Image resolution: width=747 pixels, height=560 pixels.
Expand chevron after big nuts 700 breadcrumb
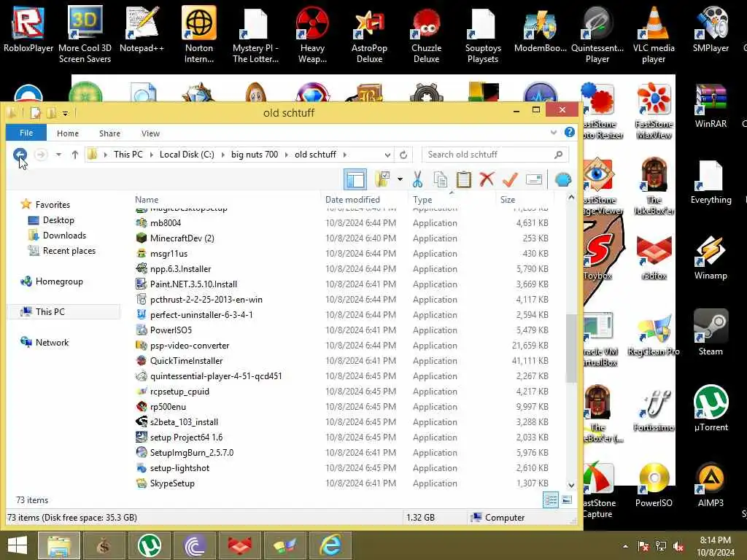click(x=287, y=155)
